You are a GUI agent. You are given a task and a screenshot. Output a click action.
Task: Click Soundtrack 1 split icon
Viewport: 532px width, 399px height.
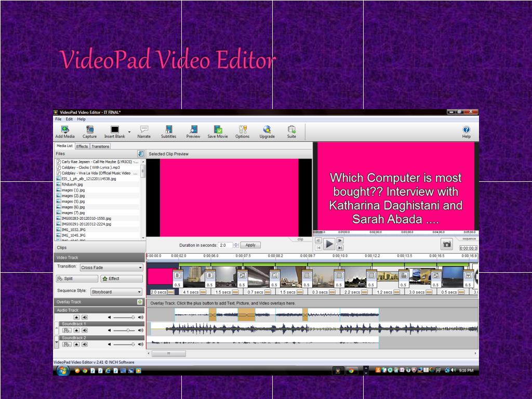[x=66, y=330]
